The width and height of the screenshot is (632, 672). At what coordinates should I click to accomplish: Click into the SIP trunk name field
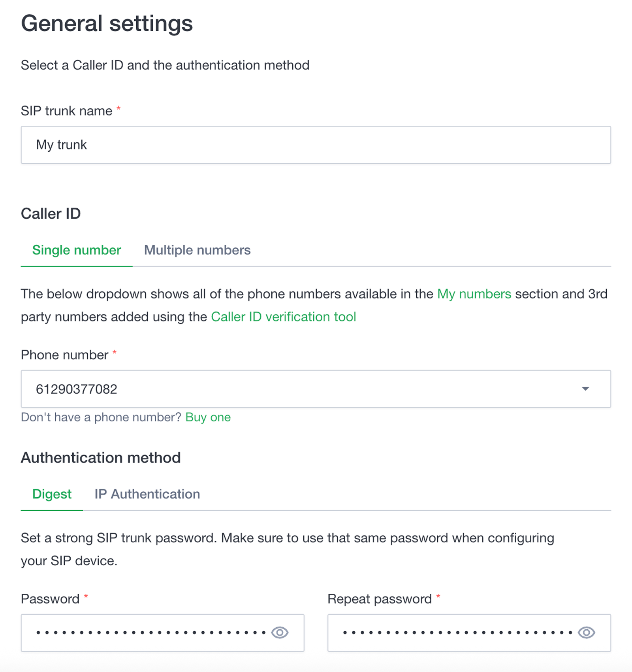click(x=315, y=145)
